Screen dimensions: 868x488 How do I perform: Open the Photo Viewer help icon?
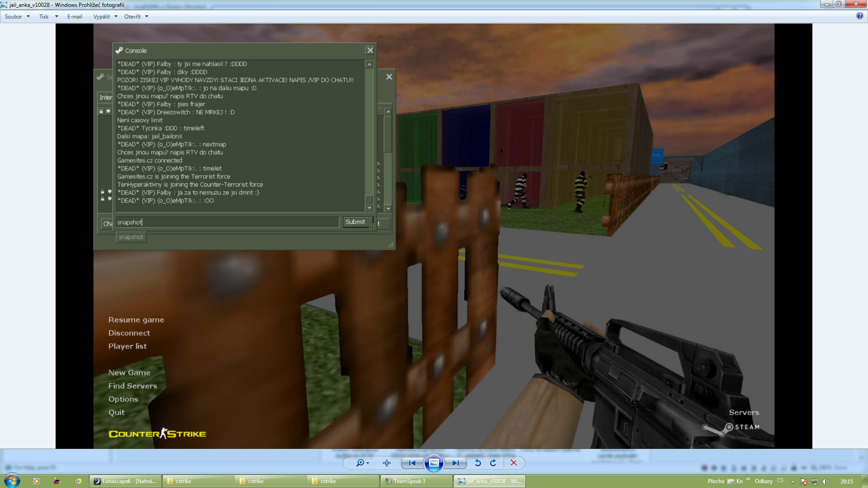pyautogui.click(x=859, y=16)
